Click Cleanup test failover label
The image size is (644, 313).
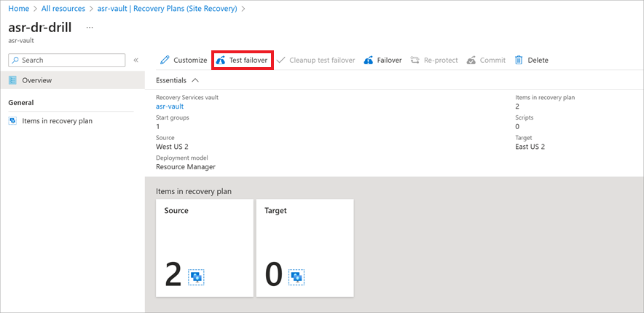click(x=322, y=61)
